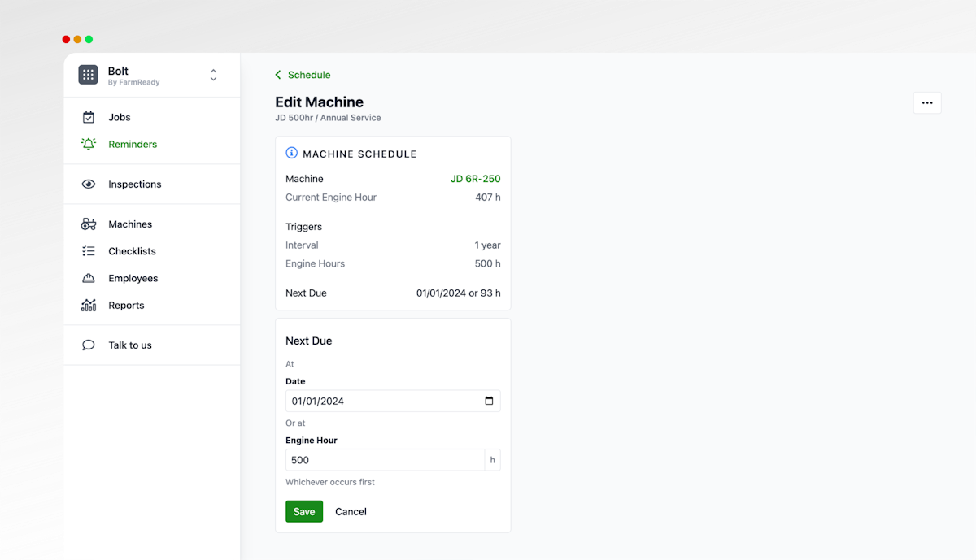This screenshot has height=560, width=976.
Task: Click the Employees hard hat icon
Action: coord(89,278)
